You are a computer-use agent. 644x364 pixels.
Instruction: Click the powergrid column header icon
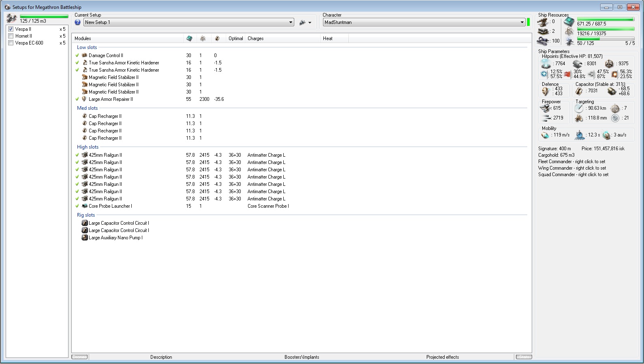coord(203,38)
